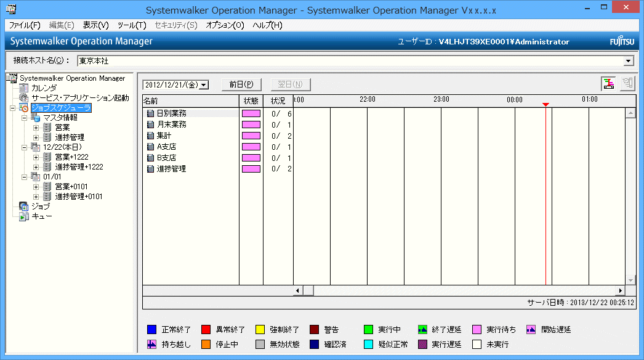The image size is (644, 360).
Task: Click the red current-time marker on timeline
Action: [545, 105]
